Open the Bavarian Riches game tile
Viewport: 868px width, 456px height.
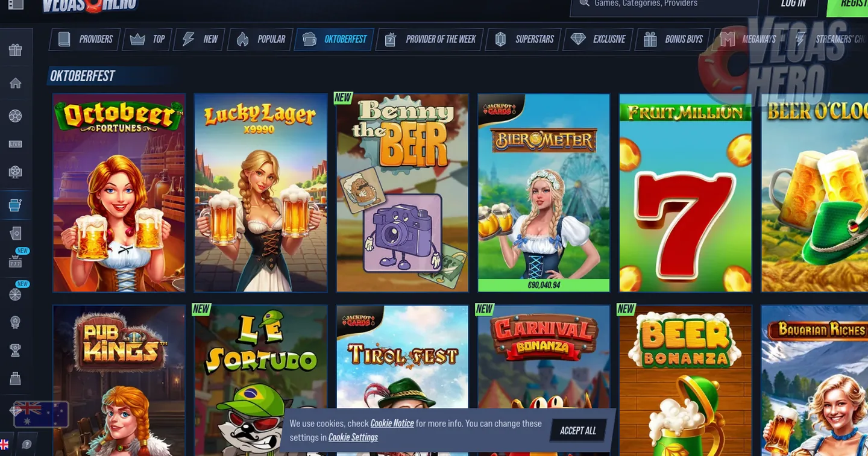tap(815, 381)
